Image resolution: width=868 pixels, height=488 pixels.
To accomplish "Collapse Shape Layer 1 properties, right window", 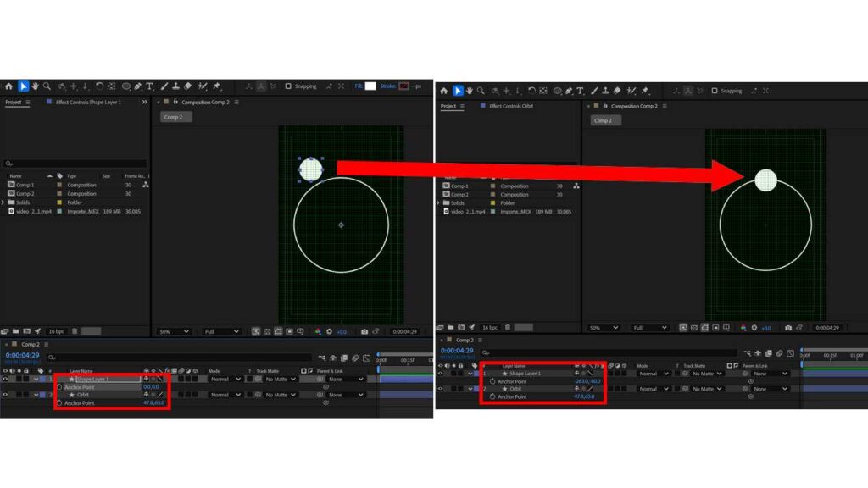I will point(470,374).
